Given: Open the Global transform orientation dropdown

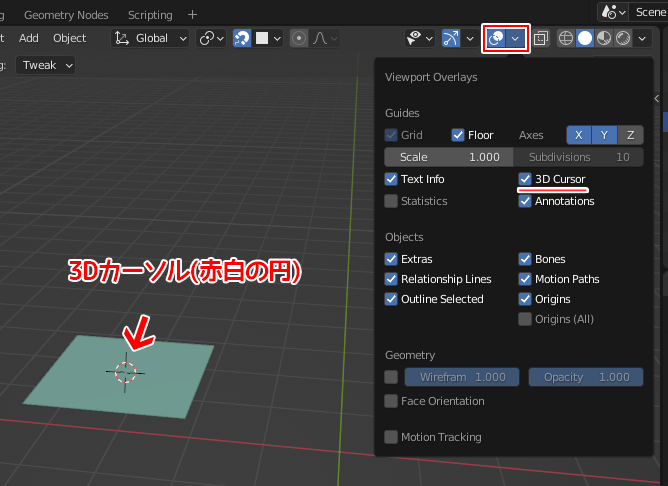Looking at the screenshot, I should [151, 38].
